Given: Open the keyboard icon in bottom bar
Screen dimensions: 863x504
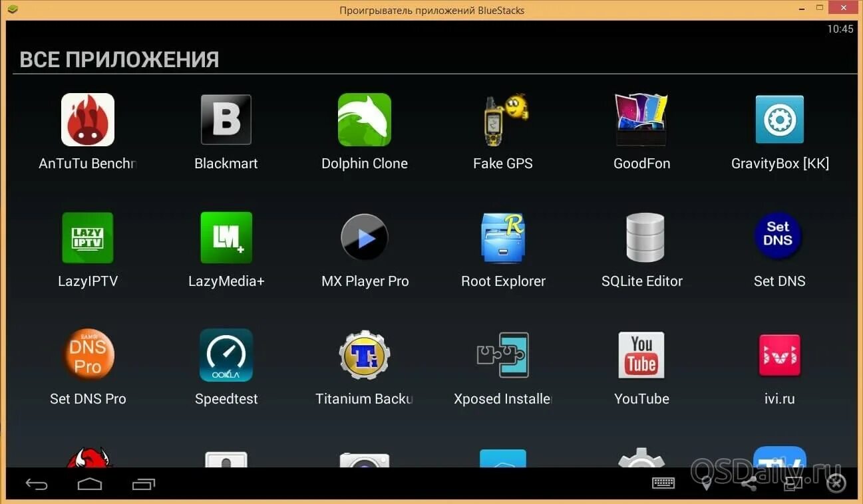Looking at the screenshot, I should [663, 483].
